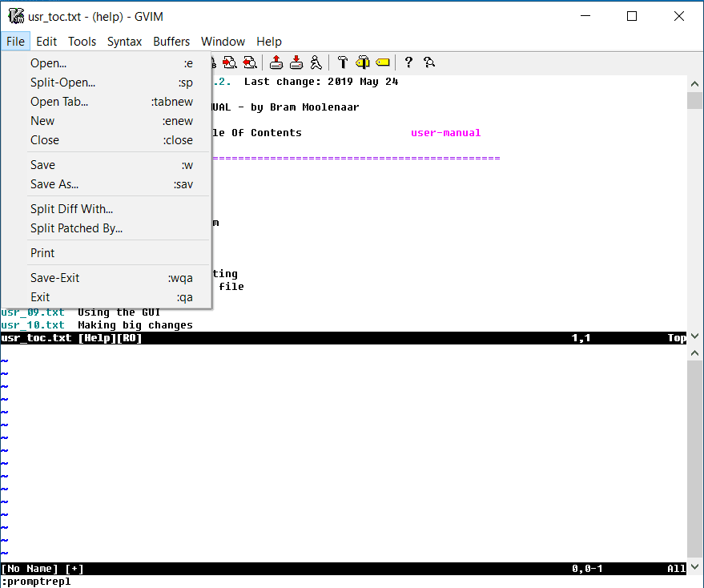Screen dimensions: 704x588
Task: Click the top pane scrollbar thumb
Action: 694,100
